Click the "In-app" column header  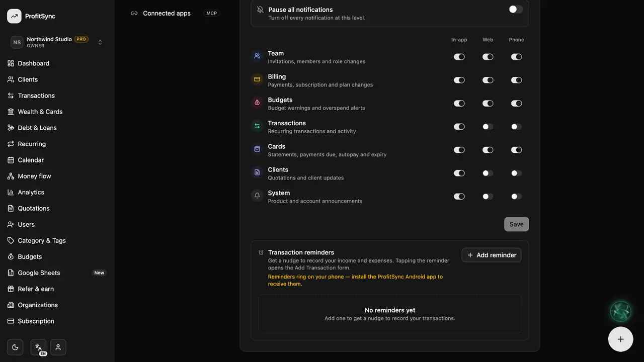(x=459, y=40)
